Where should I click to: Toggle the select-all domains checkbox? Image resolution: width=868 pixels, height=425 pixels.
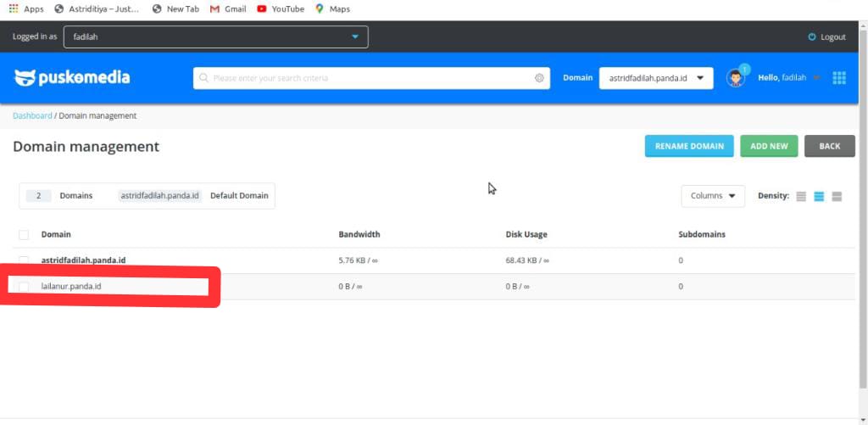pyautogui.click(x=24, y=235)
